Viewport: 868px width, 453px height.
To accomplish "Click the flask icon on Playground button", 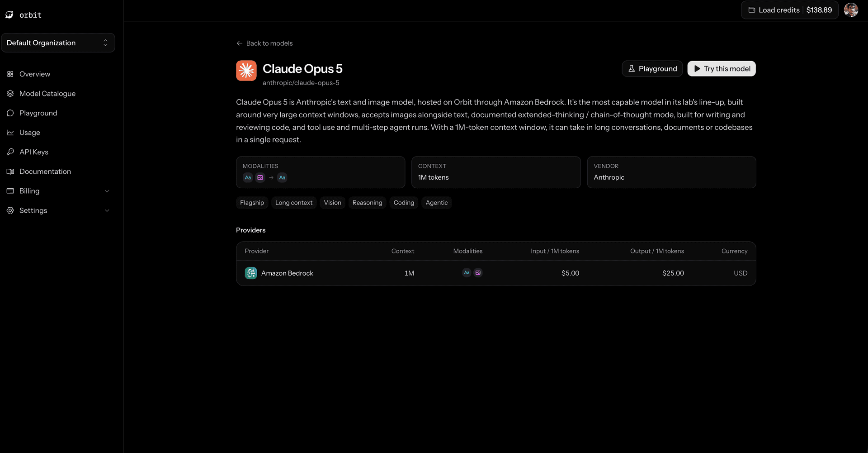I will [632, 69].
